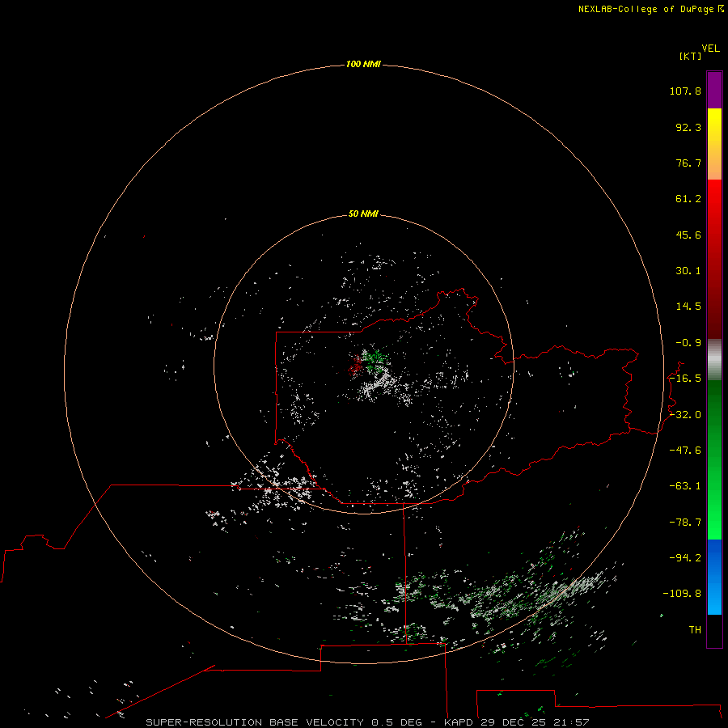
Task: Select the 76.7 scale value
Action: (688, 163)
